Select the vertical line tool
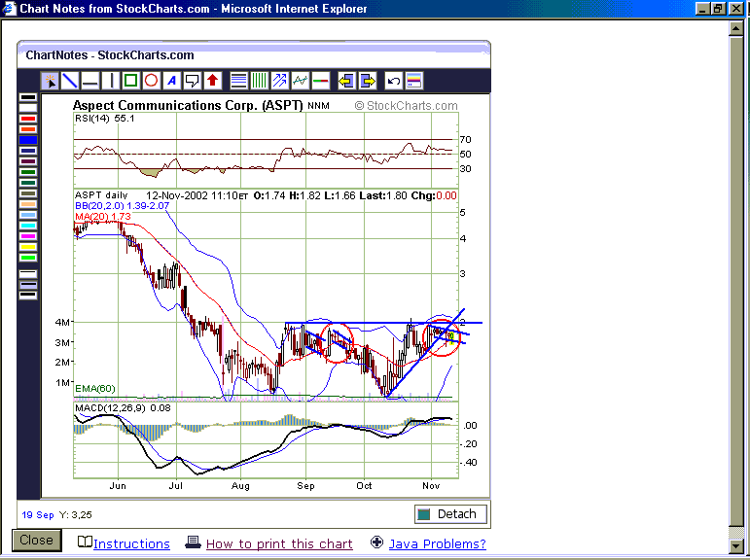The width and height of the screenshot is (750, 560). click(x=111, y=81)
